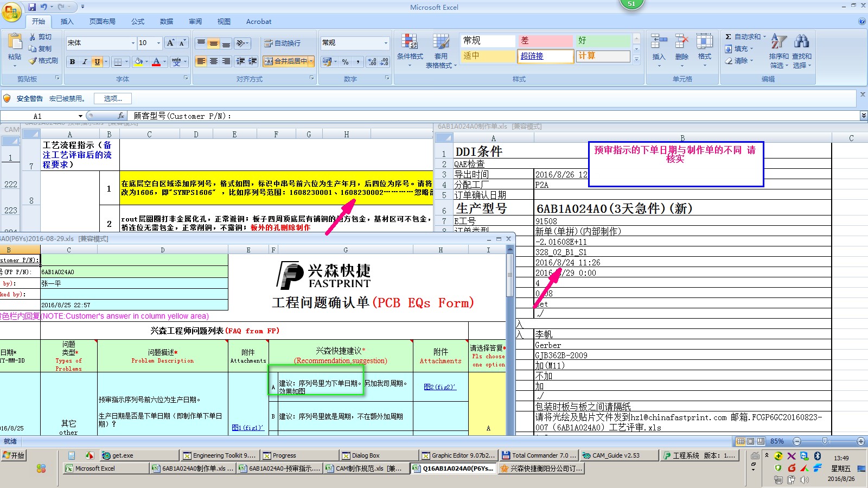Open Sort and Filter (排序和筛选)

coord(779,50)
